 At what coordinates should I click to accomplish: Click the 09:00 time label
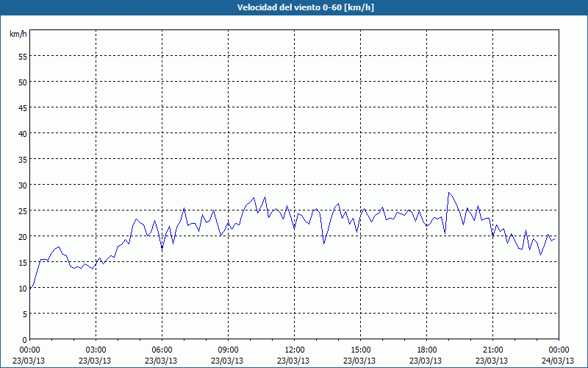(228, 350)
